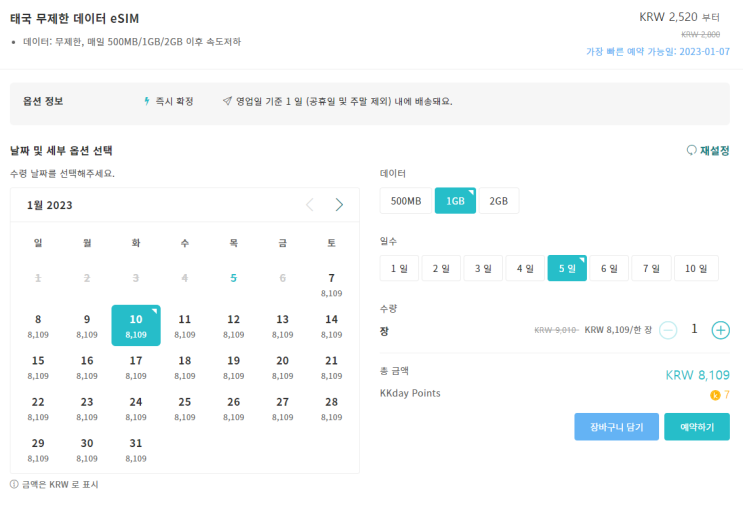Click the KKday Points label

click(410, 393)
